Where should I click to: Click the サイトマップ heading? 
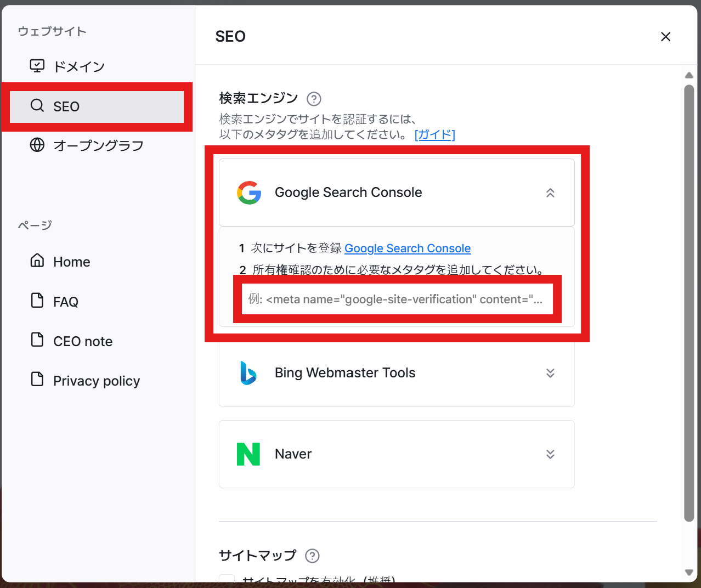pyautogui.click(x=257, y=556)
